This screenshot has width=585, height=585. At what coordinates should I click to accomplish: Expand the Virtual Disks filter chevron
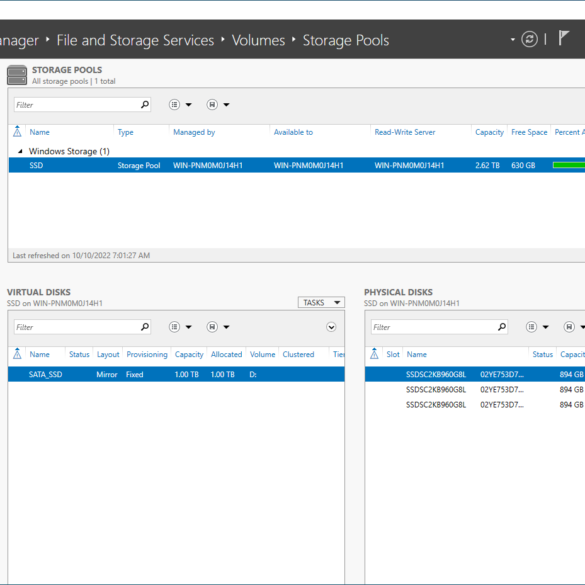pyautogui.click(x=331, y=327)
